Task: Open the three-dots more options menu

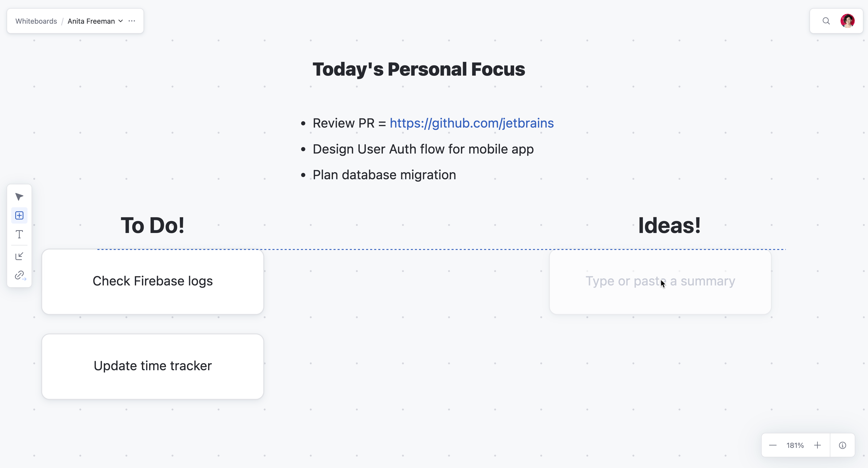Action: (132, 21)
